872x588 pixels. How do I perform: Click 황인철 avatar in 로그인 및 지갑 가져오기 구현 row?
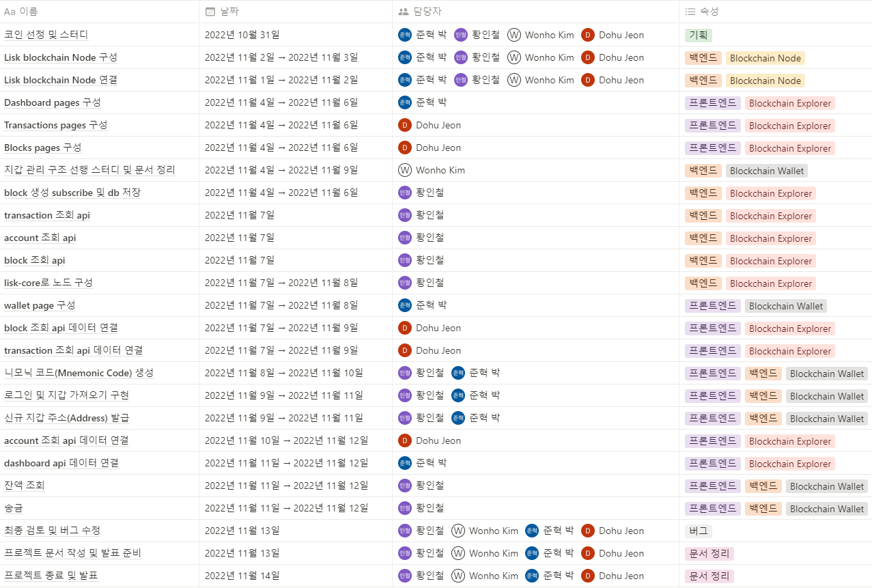point(405,395)
